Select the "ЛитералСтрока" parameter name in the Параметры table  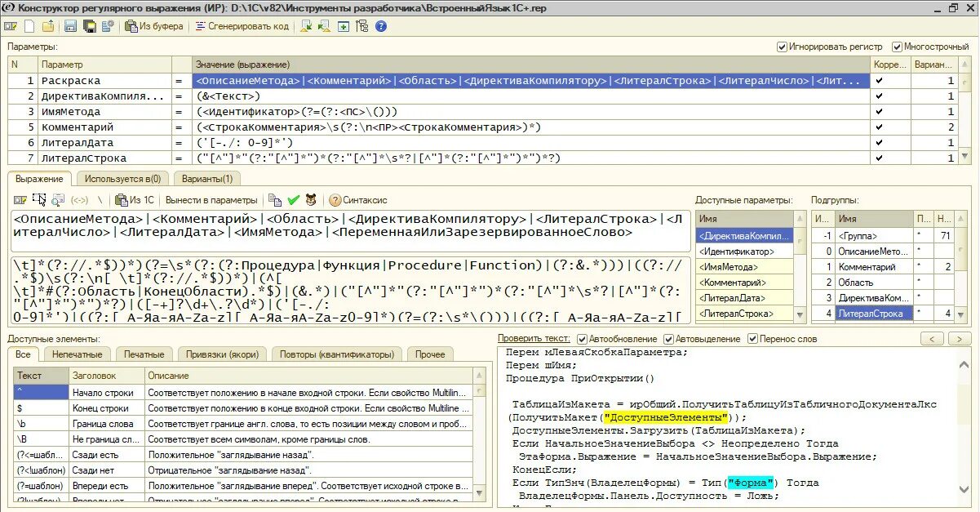(84, 158)
